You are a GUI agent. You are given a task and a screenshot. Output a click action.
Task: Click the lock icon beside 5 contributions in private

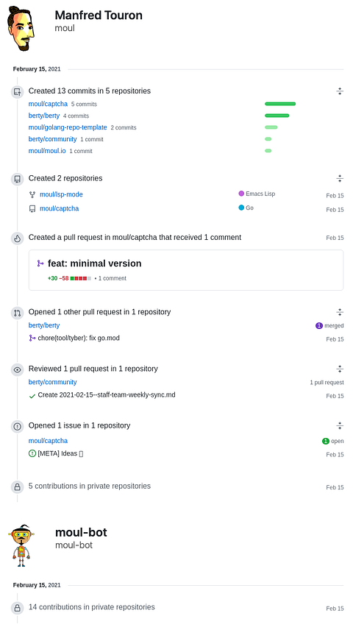(x=17, y=486)
